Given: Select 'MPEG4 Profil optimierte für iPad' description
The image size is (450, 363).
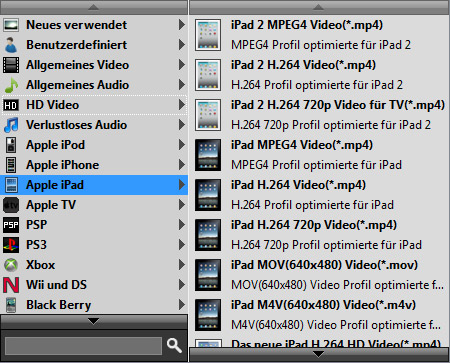Looking at the screenshot, I should [x=316, y=165].
